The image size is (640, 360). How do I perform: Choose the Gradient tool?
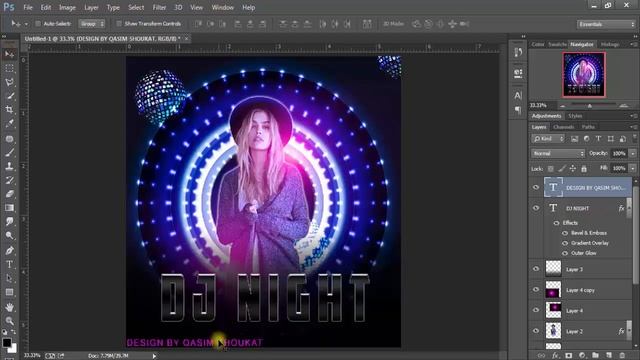coord(9,208)
